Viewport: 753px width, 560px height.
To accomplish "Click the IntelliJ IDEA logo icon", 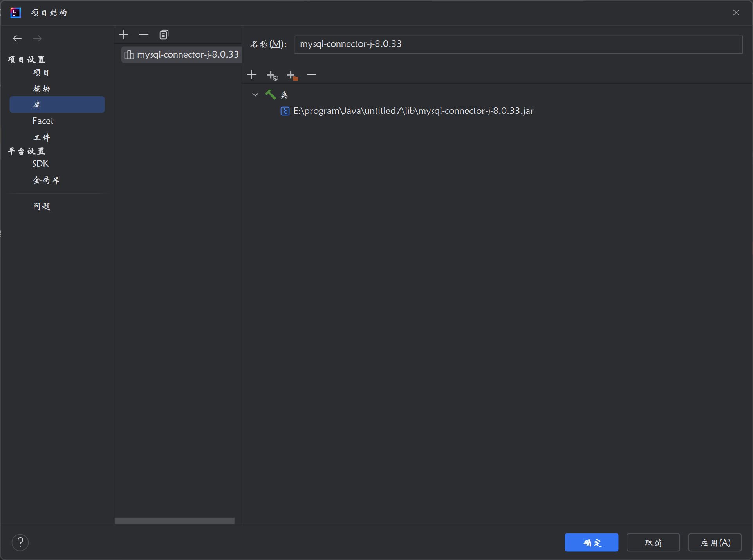I will 15,13.
